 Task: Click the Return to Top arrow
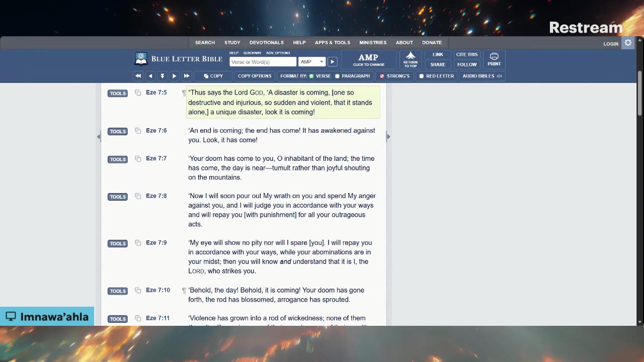point(411,60)
